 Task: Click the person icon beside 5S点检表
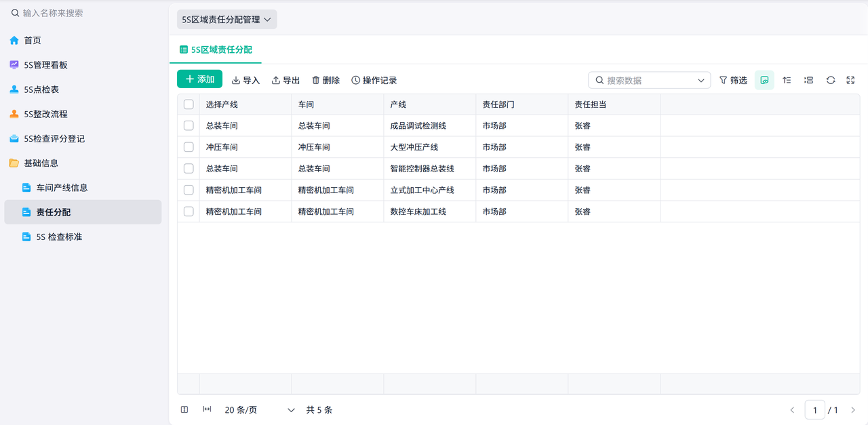pyautogui.click(x=14, y=89)
